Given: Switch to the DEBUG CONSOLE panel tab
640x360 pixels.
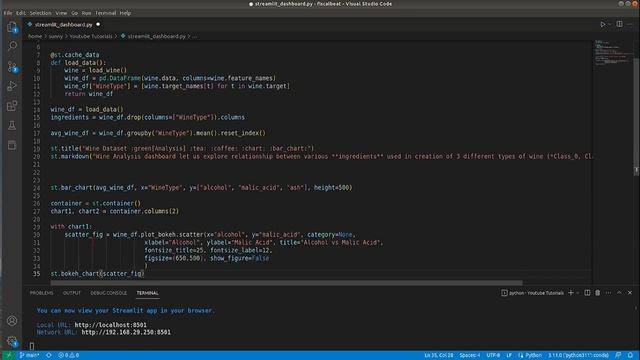Looking at the screenshot, I should [109, 293].
